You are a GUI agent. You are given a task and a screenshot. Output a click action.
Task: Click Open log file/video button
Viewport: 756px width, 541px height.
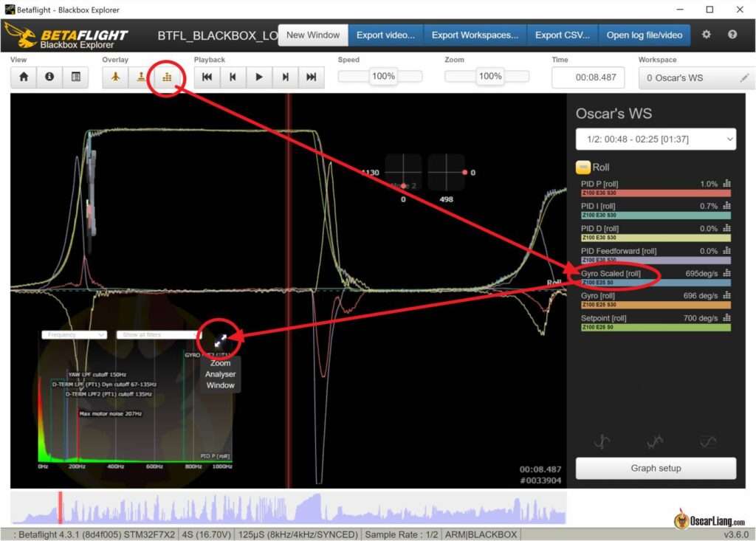644,35
